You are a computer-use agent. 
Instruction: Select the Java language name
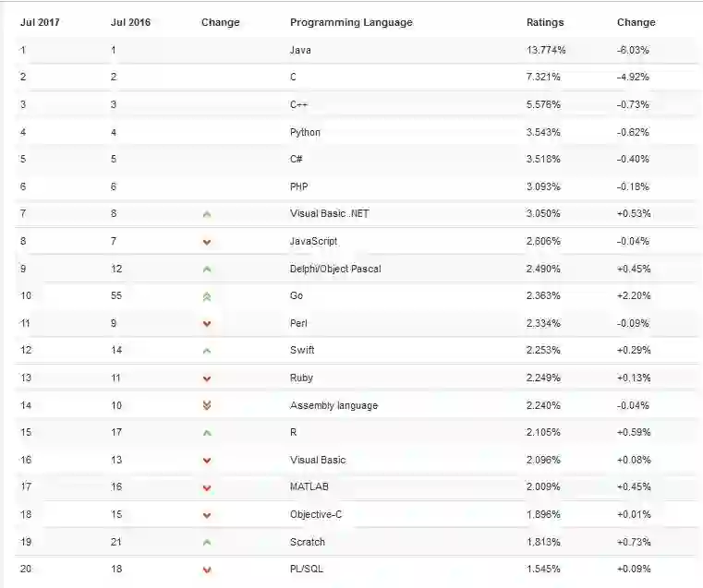[300, 50]
